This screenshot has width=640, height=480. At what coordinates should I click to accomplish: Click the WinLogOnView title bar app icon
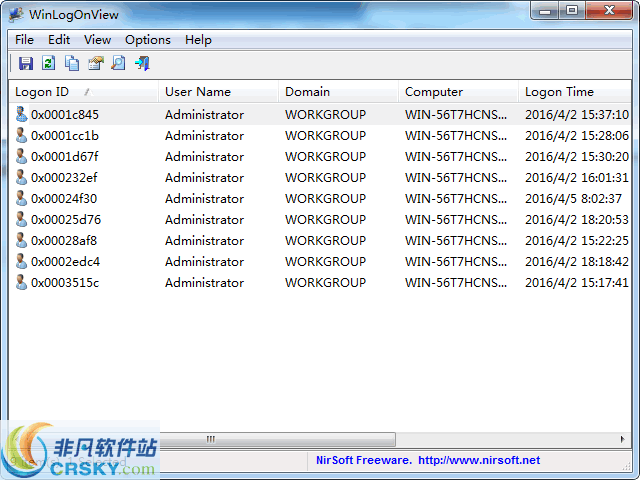[x=16, y=14]
